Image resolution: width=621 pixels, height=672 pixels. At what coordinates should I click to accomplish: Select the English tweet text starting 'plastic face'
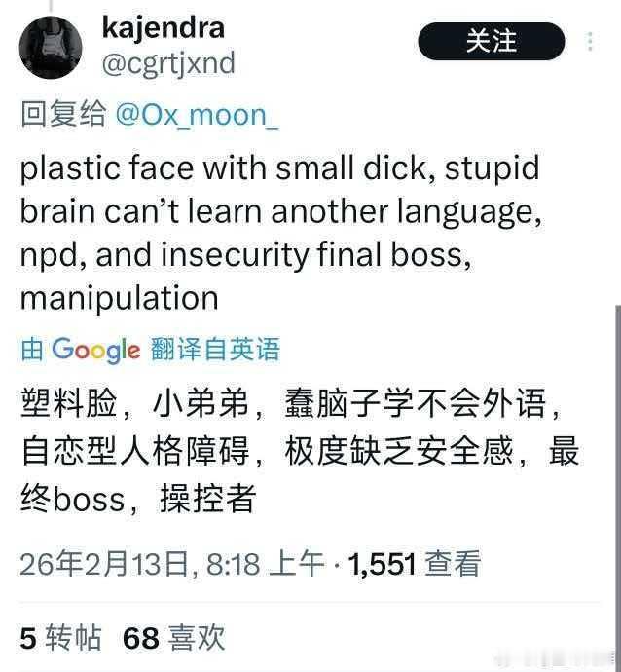pos(281,233)
